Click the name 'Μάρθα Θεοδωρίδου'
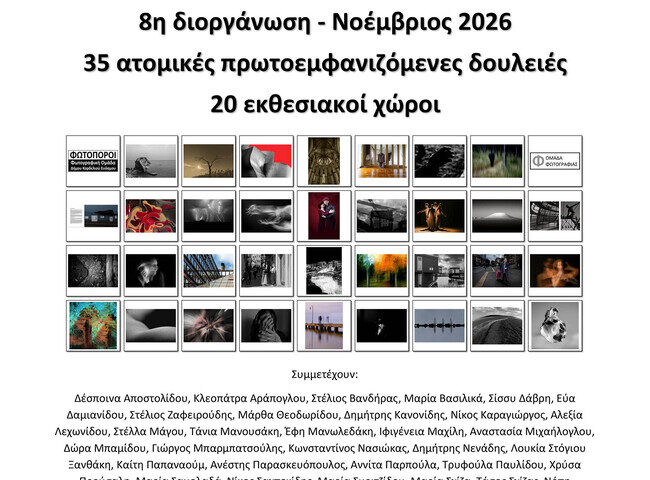Image resolution: width=650 pixels, height=480 pixels. [x=288, y=415]
